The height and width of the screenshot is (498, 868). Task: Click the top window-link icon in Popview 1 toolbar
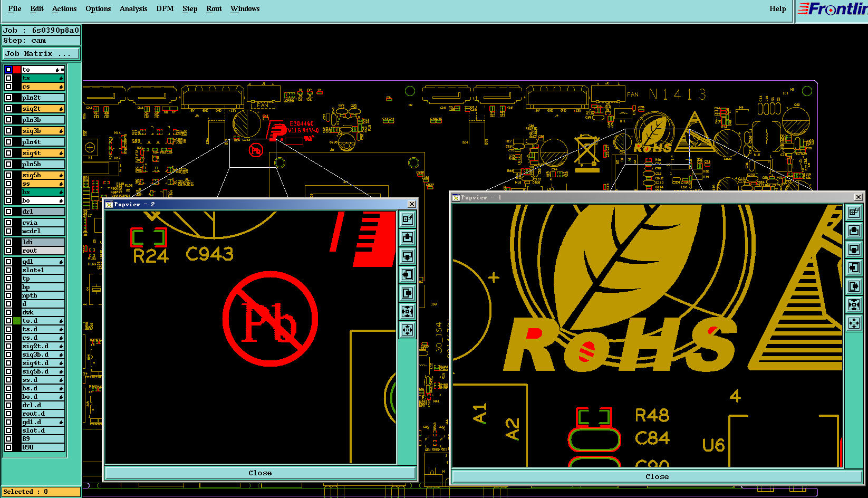pyautogui.click(x=854, y=212)
